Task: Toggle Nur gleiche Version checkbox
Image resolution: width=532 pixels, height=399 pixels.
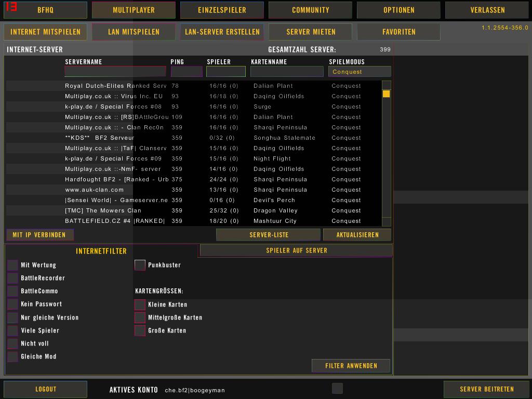Action: 12,317
